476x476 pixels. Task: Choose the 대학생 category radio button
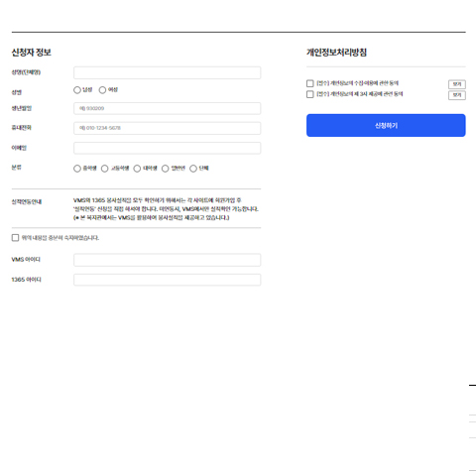tap(137, 169)
